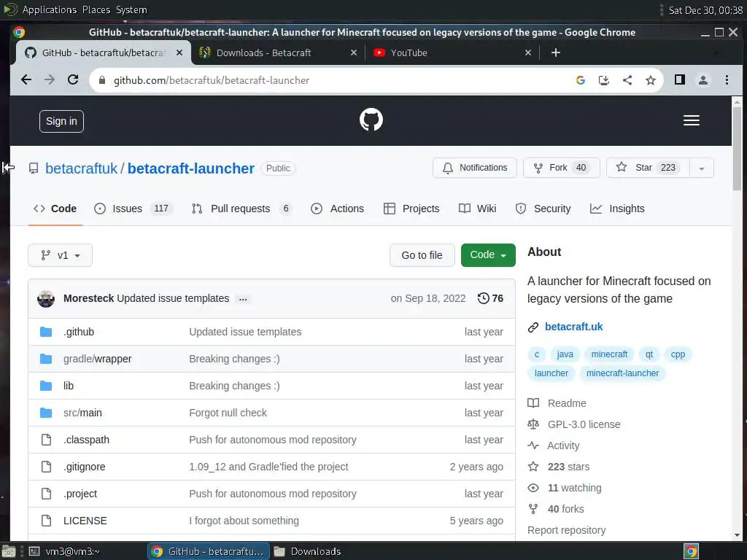Image resolution: width=747 pixels, height=560 pixels.
Task: Star the repository with the Star button
Action: [x=648, y=168]
